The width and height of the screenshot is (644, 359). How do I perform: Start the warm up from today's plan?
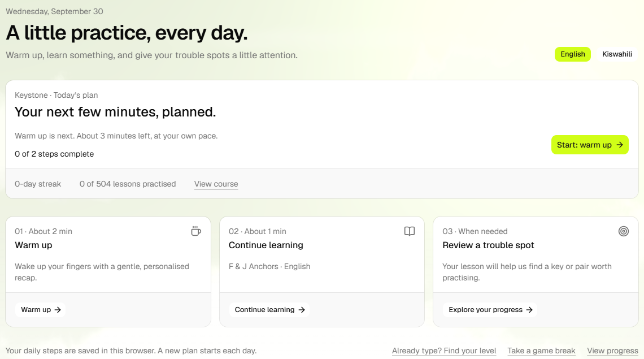click(x=590, y=145)
